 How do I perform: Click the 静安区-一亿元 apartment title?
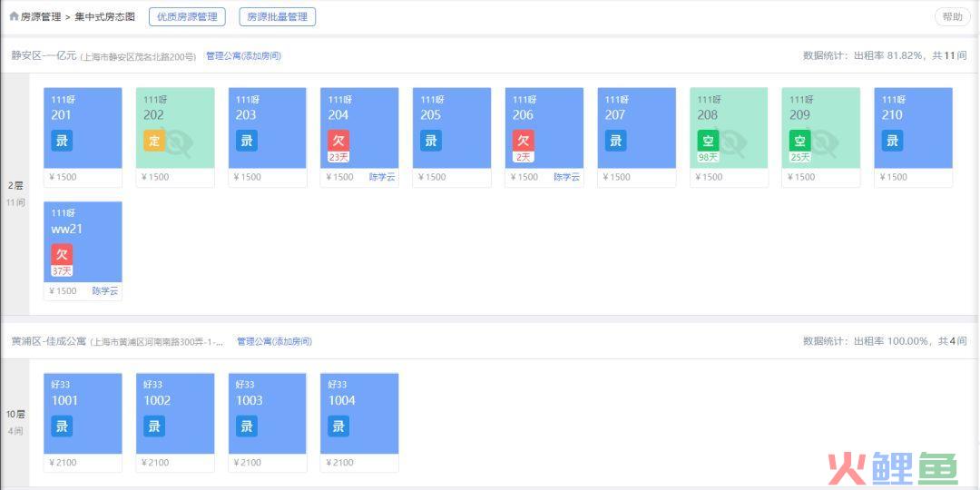coord(44,55)
